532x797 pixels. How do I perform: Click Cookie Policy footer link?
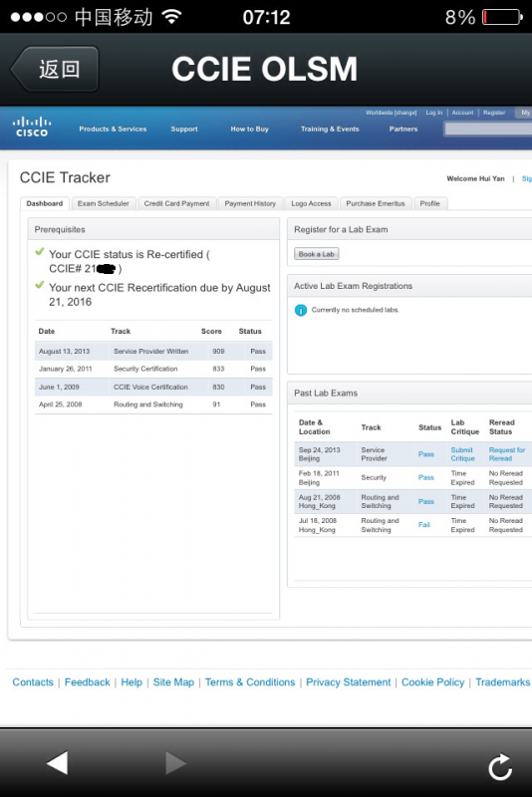click(433, 682)
